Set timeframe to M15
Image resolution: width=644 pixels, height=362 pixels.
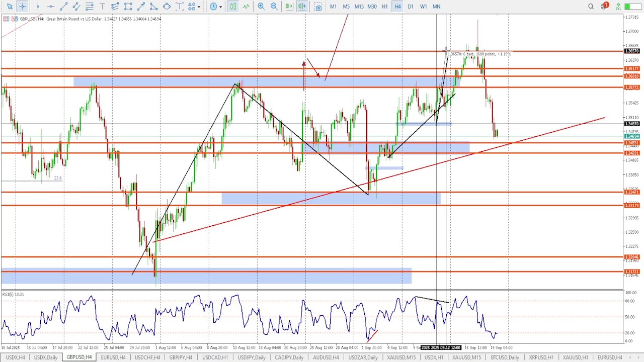click(359, 7)
